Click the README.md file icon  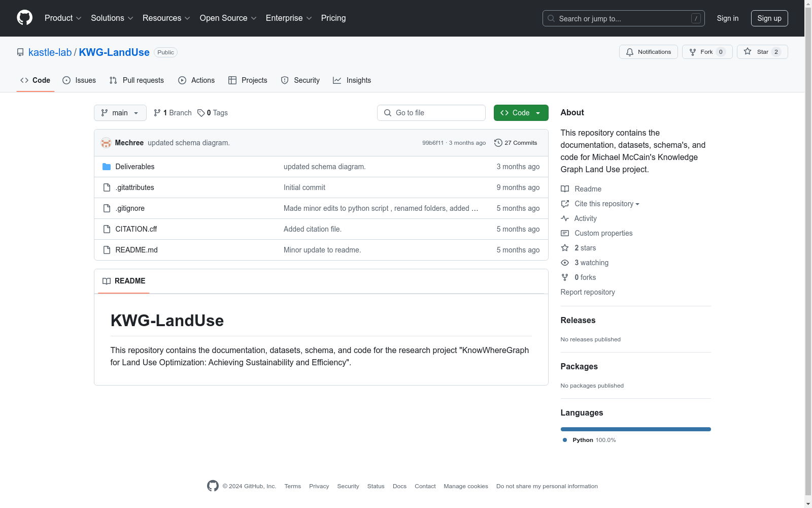(x=107, y=250)
